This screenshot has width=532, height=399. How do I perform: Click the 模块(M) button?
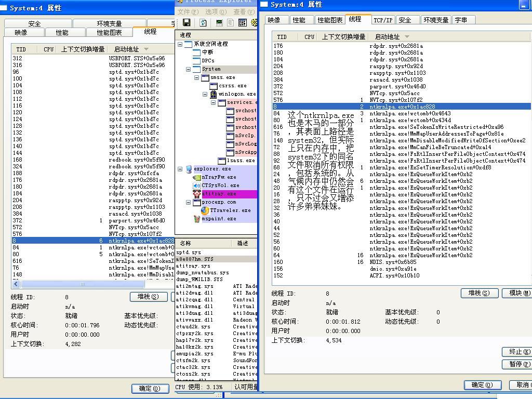517,293
